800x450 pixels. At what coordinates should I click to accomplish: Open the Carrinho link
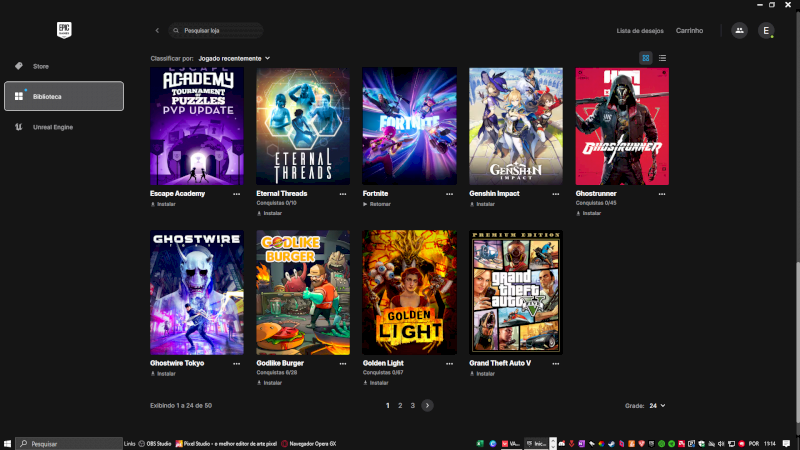(689, 31)
